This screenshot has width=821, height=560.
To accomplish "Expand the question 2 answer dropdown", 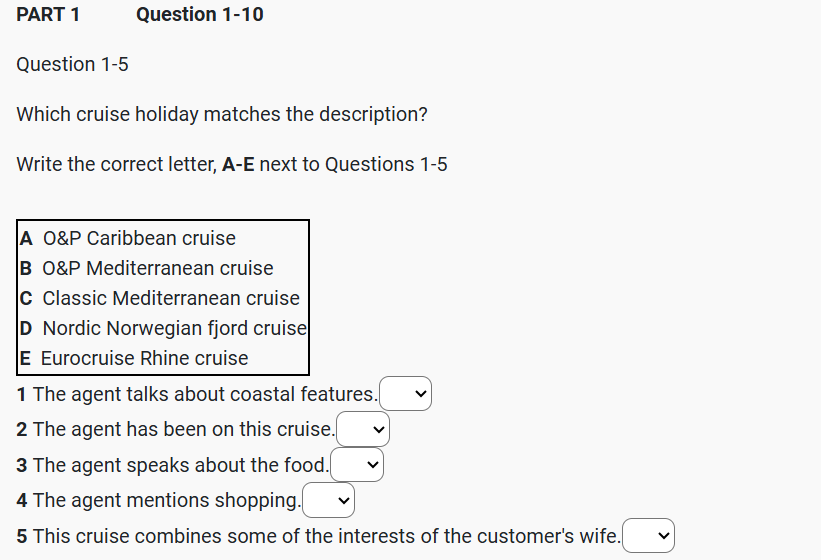I will (363, 430).
